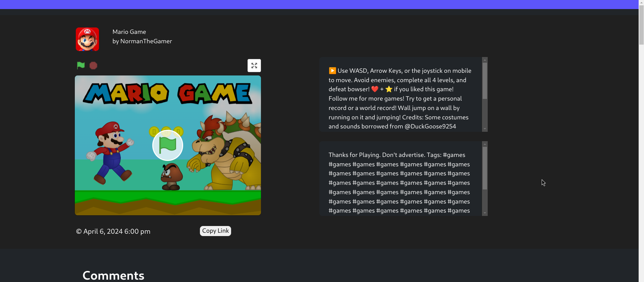Click the Mario Game project title

pos(129,32)
